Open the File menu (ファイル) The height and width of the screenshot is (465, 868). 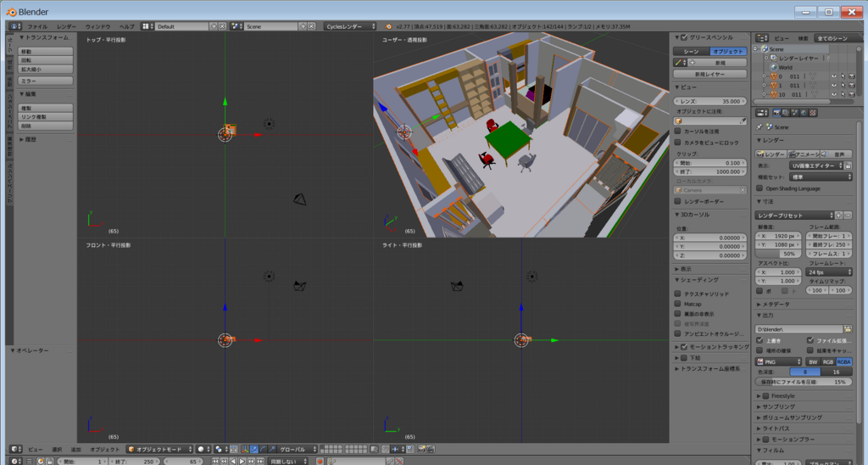click(x=37, y=26)
